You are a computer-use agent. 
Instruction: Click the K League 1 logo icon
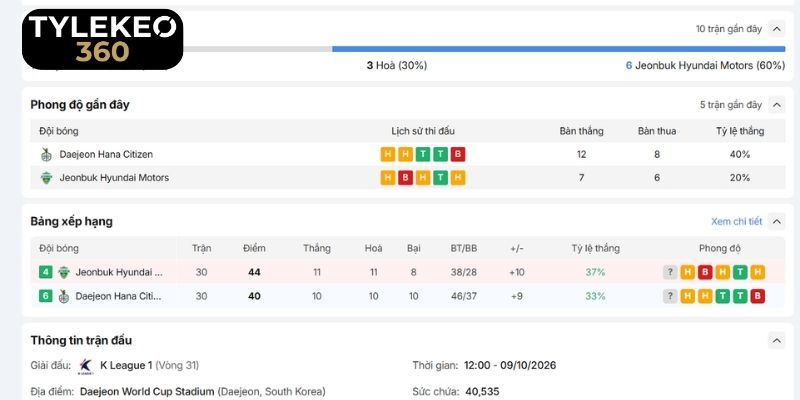click(x=86, y=366)
